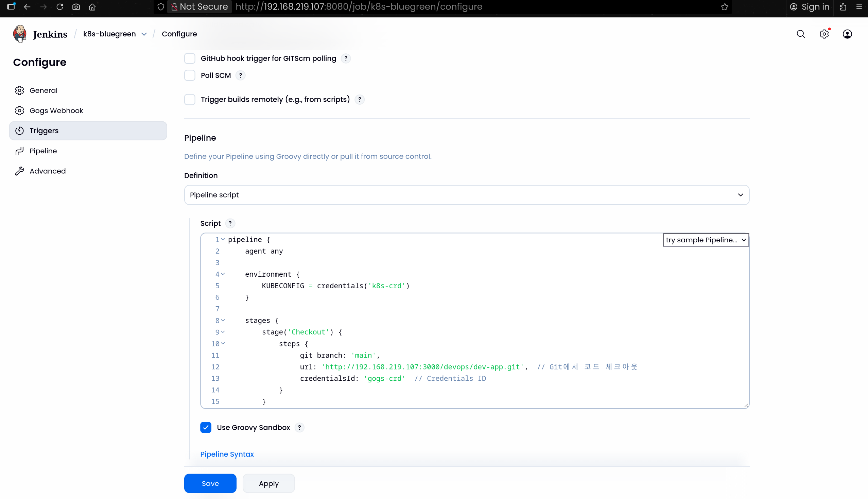This screenshot has height=499, width=868.
Task: Open the Pipeline Syntax link
Action: point(227,454)
